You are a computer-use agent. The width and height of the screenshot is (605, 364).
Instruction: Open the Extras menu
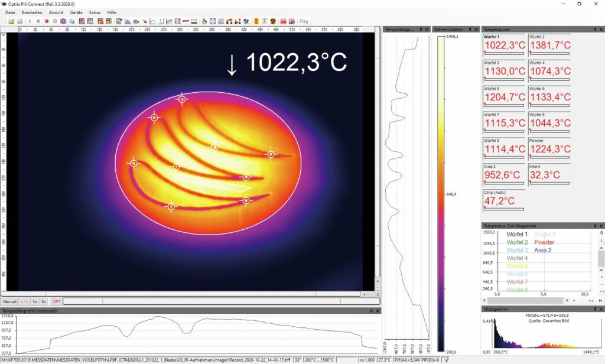coord(95,12)
